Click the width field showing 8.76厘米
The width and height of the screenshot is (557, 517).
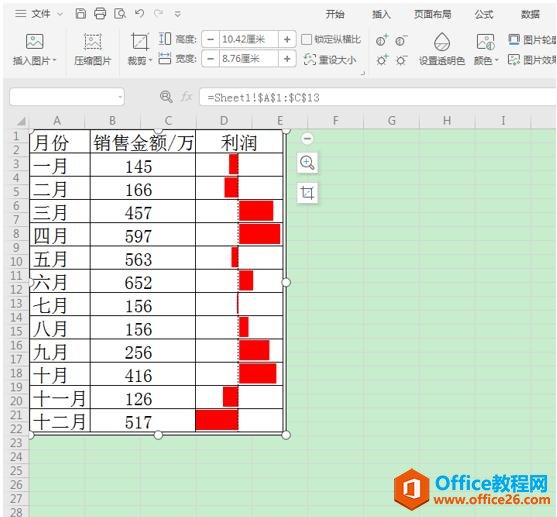pos(249,59)
